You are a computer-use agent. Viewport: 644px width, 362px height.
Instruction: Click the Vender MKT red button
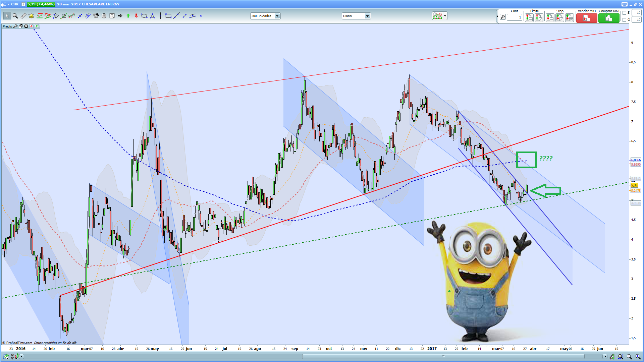(x=586, y=18)
